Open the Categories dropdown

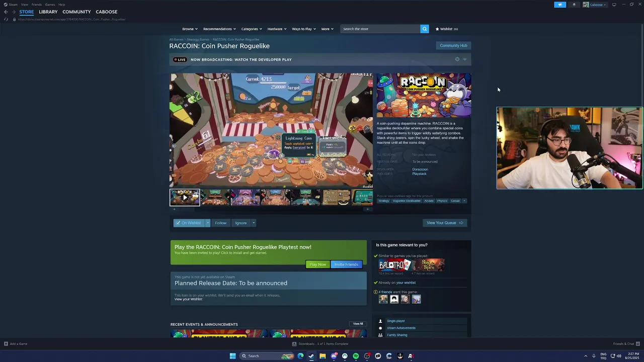coord(252,29)
